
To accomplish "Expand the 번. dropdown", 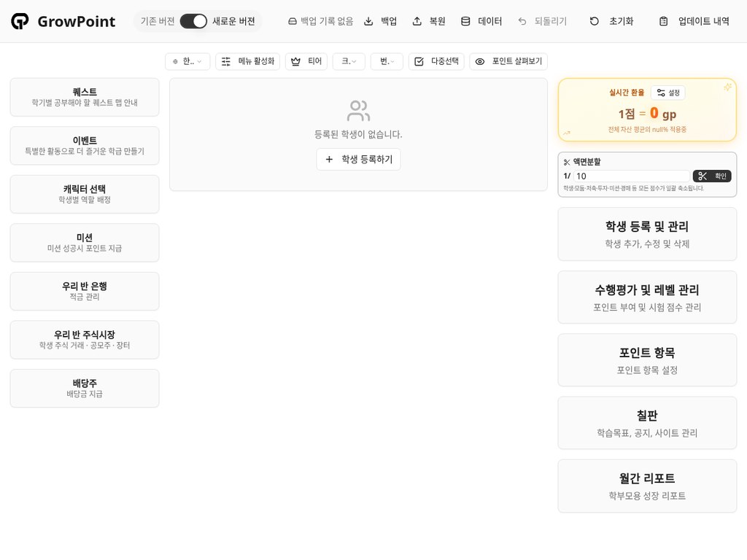I will click(x=387, y=61).
